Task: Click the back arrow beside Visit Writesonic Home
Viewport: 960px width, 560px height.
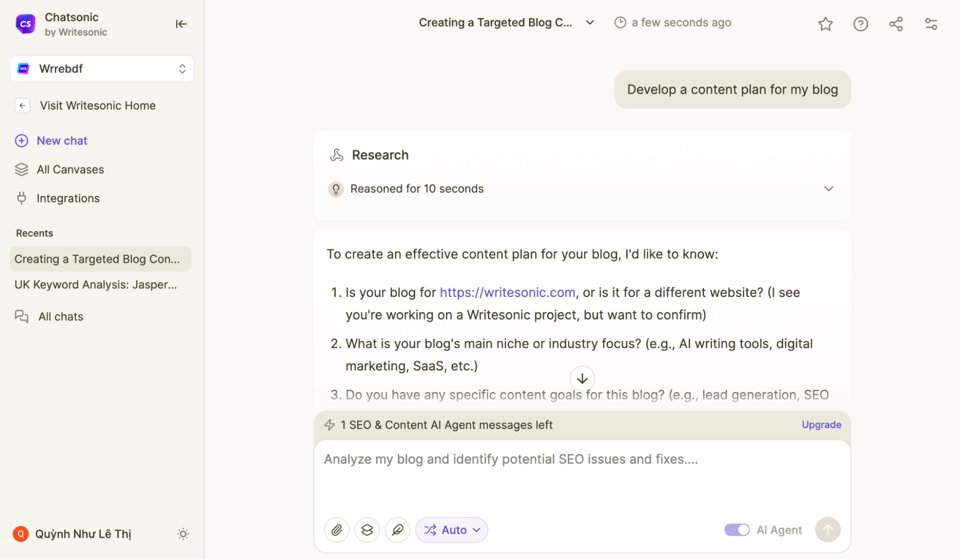Action: point(22,106)
